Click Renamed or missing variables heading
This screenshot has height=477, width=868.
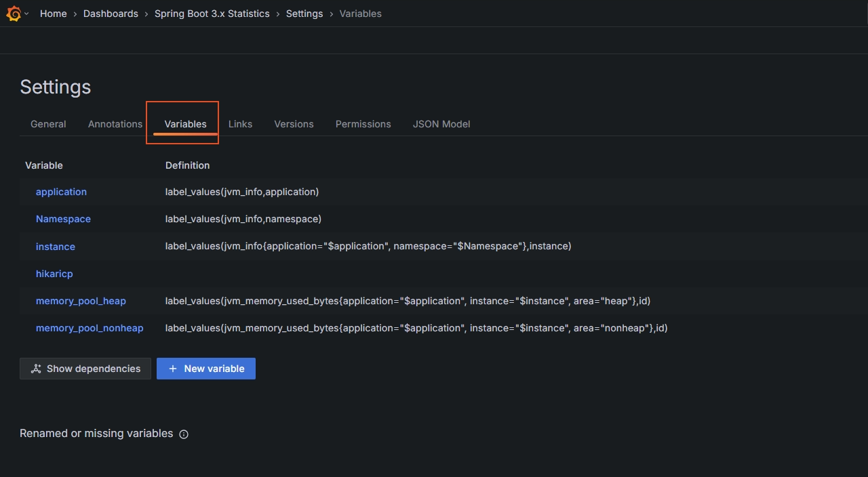coord(96,434)
